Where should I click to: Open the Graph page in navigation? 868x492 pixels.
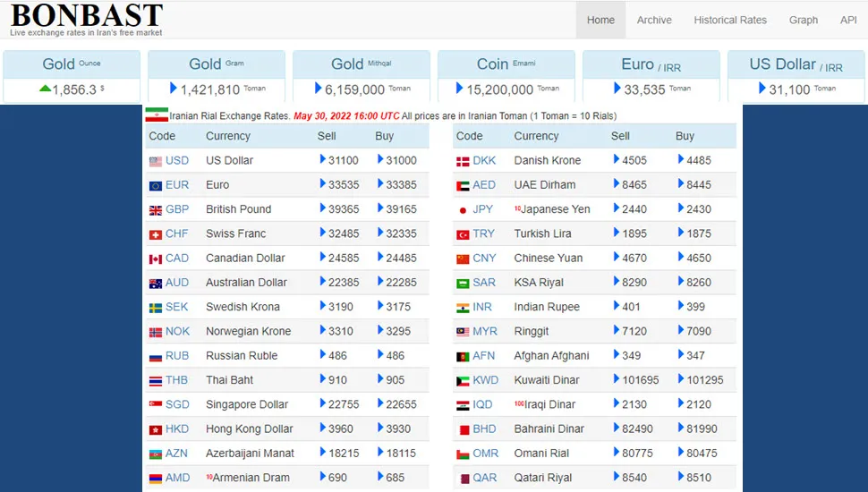click(x=804, y=20)
